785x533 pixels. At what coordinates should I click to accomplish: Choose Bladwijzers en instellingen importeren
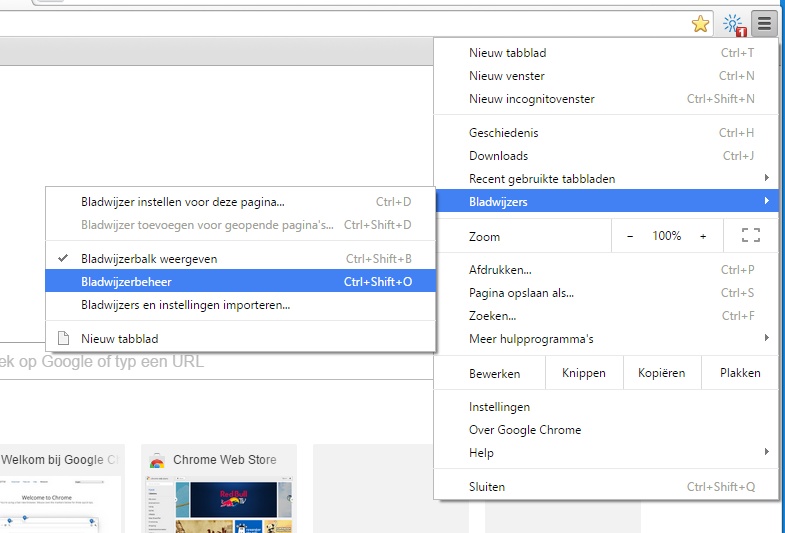point(241,305)
